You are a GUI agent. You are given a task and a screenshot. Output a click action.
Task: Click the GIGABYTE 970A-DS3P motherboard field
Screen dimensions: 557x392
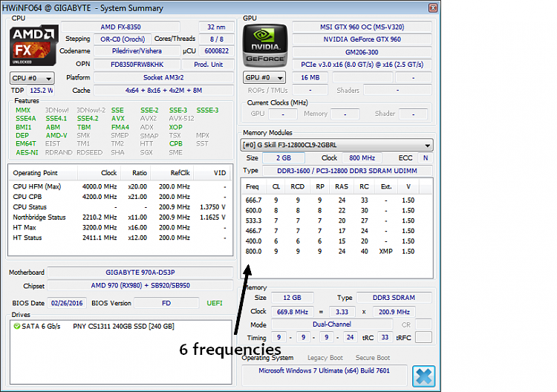coord(140,272)
